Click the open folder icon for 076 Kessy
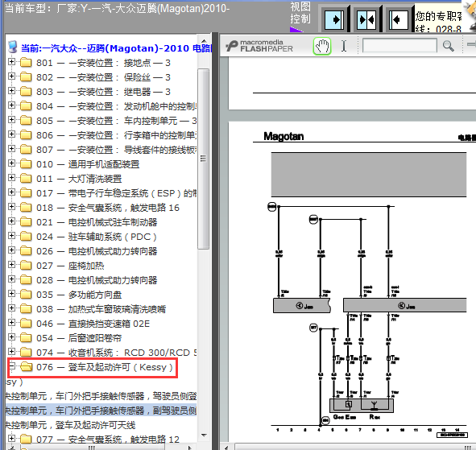 coord(27,367)
